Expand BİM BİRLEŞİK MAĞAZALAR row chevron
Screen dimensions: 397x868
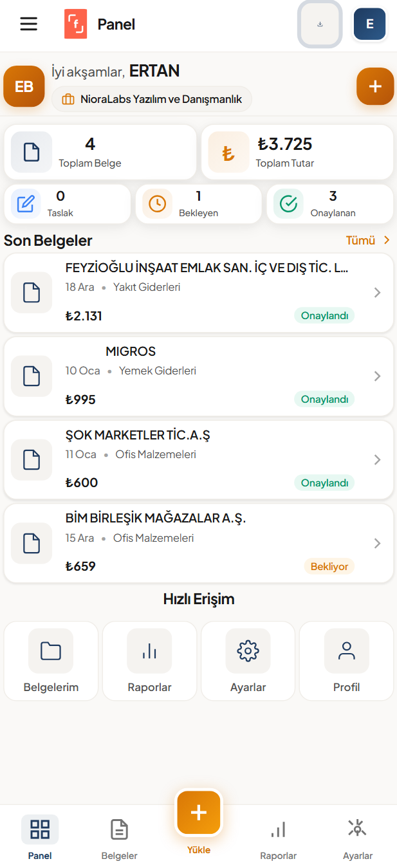pos(377,544)
